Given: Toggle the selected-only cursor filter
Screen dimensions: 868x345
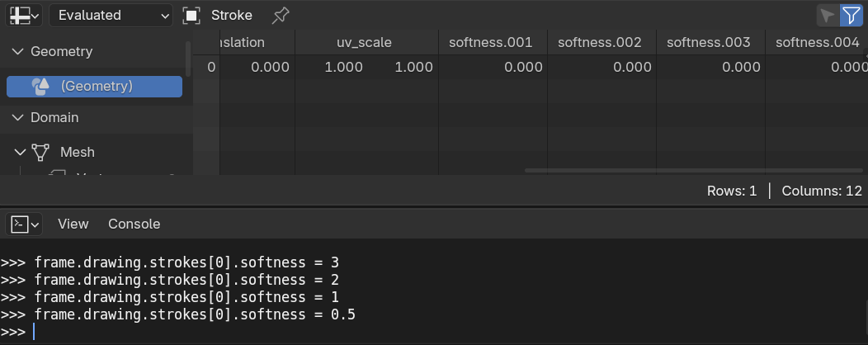Looking at the screenshot, I should tap(828, 16).
